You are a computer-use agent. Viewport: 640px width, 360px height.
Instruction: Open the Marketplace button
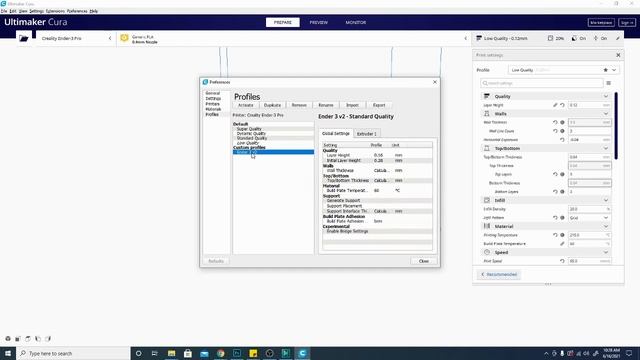point(601,23)
